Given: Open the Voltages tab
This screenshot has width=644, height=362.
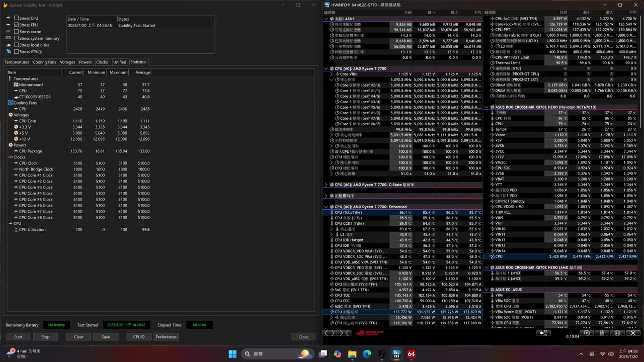Looking at the screenshot, I should (67, 62).
